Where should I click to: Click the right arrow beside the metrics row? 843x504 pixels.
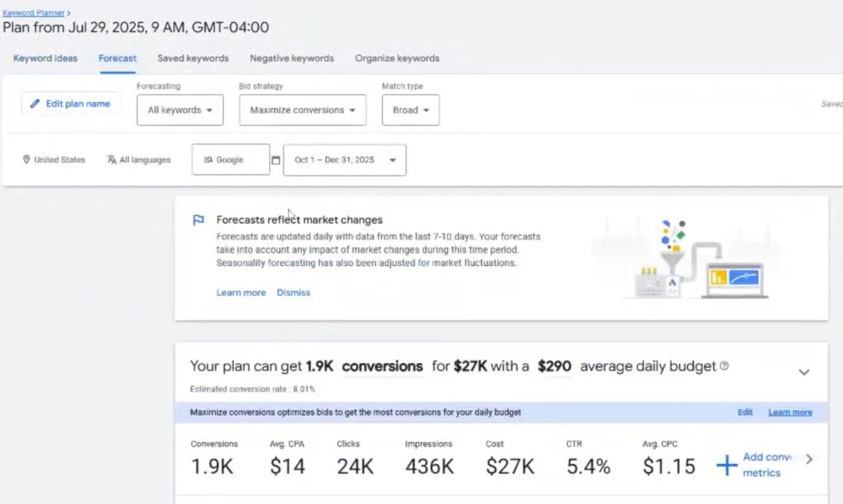pyautogui.click(x=809, y=459)
